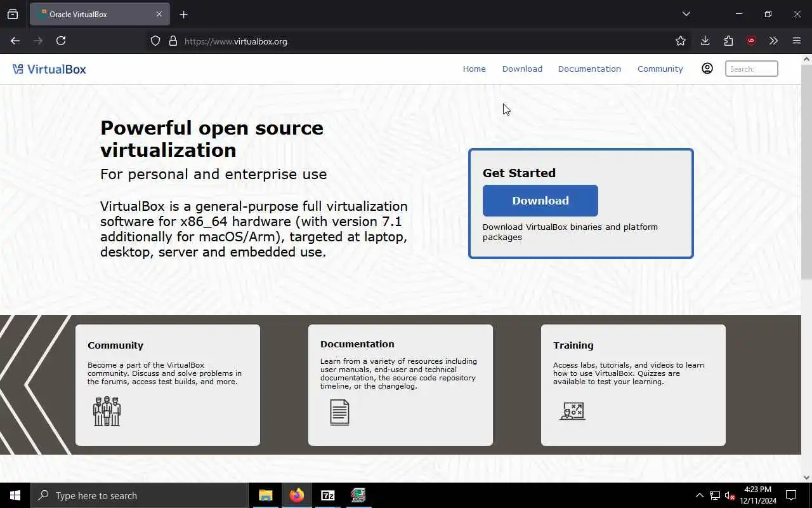This screenshot has height=508, width=812.
Task: Open Community in top navigation
Action: click(660, 69)
